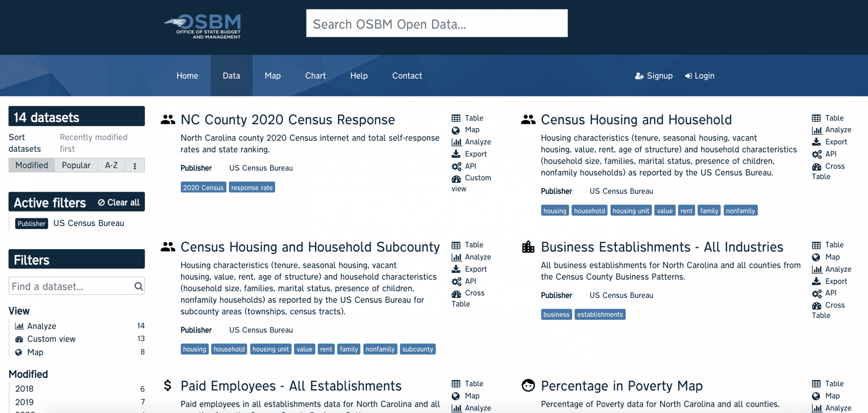Toggle the Modified sort option
Image resolution: width=868 pixels, height=413 pixels.
click(32, 165)
